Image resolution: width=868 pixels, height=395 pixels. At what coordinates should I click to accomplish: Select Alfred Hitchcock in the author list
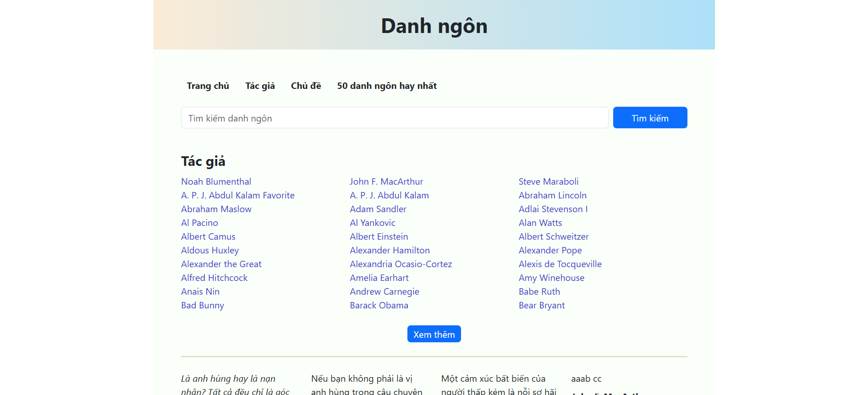(x=214, y=278)
